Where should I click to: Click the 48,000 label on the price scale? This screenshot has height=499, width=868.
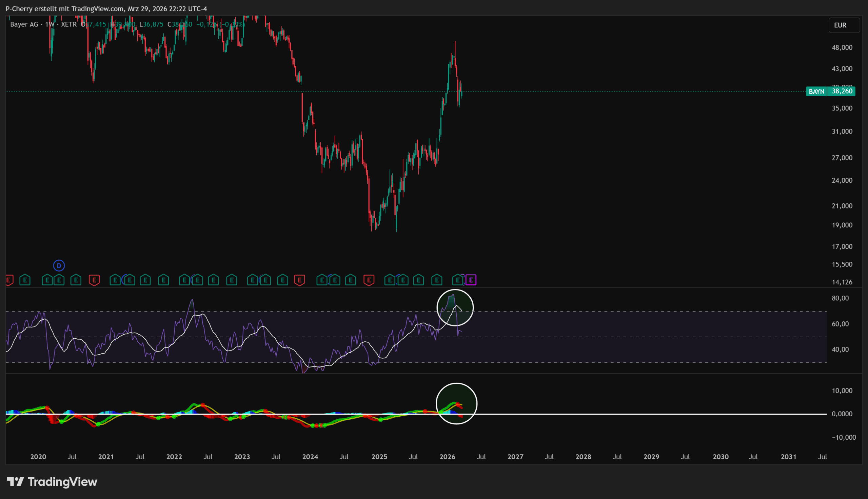(842, 48)
